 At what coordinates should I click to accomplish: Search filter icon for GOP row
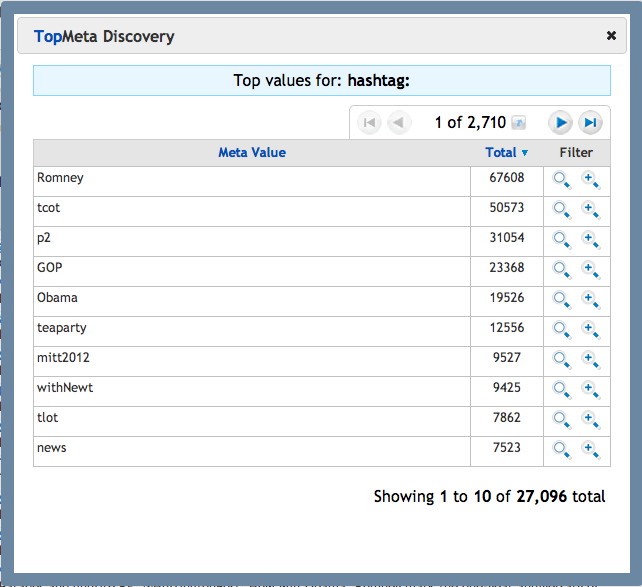tap(562, 270)
